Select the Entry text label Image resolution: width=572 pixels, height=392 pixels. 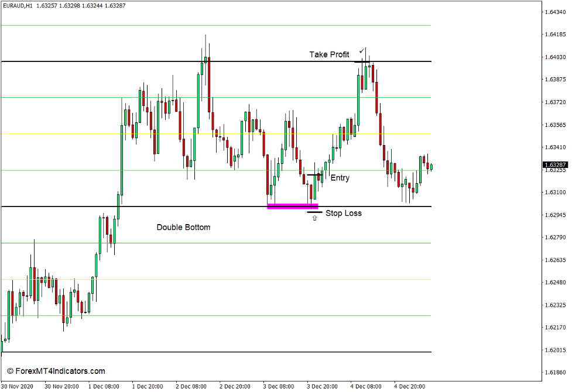[x=341, y=177]
